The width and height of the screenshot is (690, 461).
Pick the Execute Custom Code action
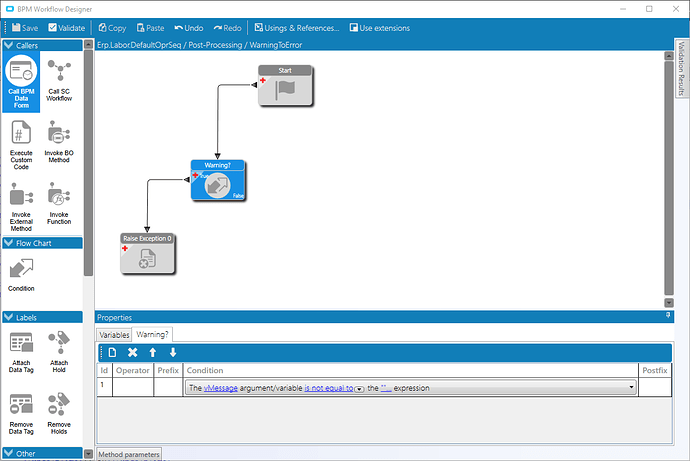tap(21, 143)
